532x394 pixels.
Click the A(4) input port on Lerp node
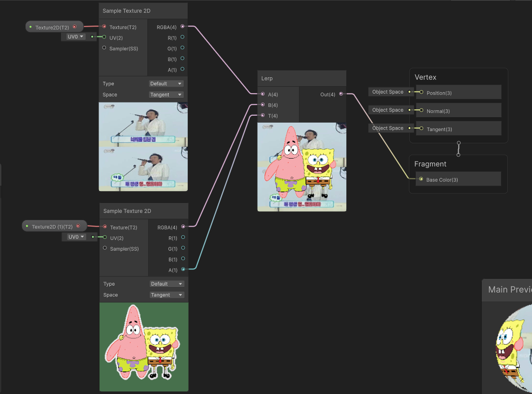263,94
